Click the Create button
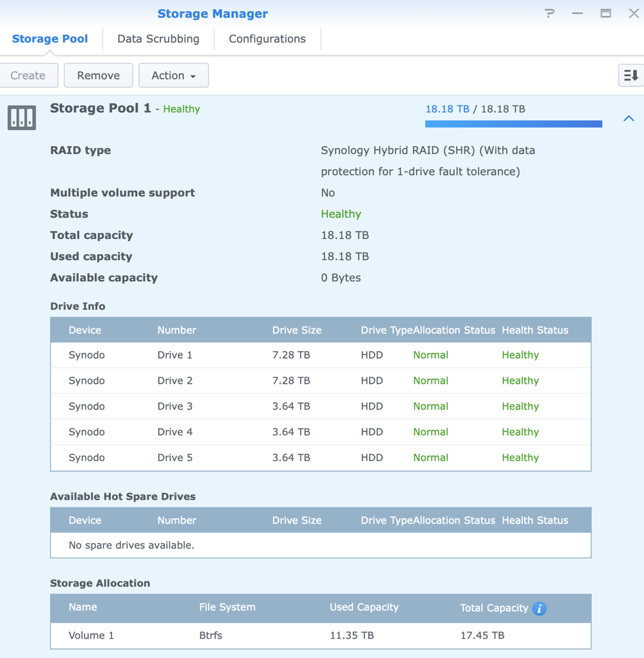Viewport: 644px width, 658px height. click(x=28, y=75)
